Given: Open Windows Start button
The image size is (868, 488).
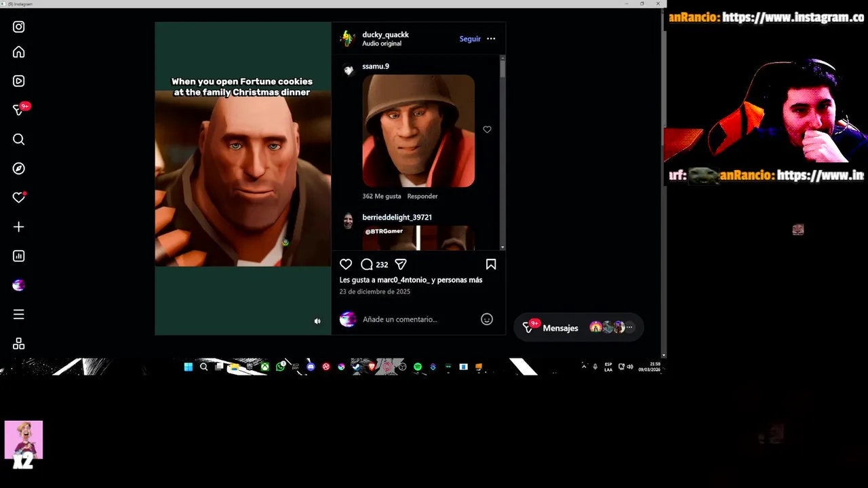Looking at the screenshot, I should click(x=188, y=367).
